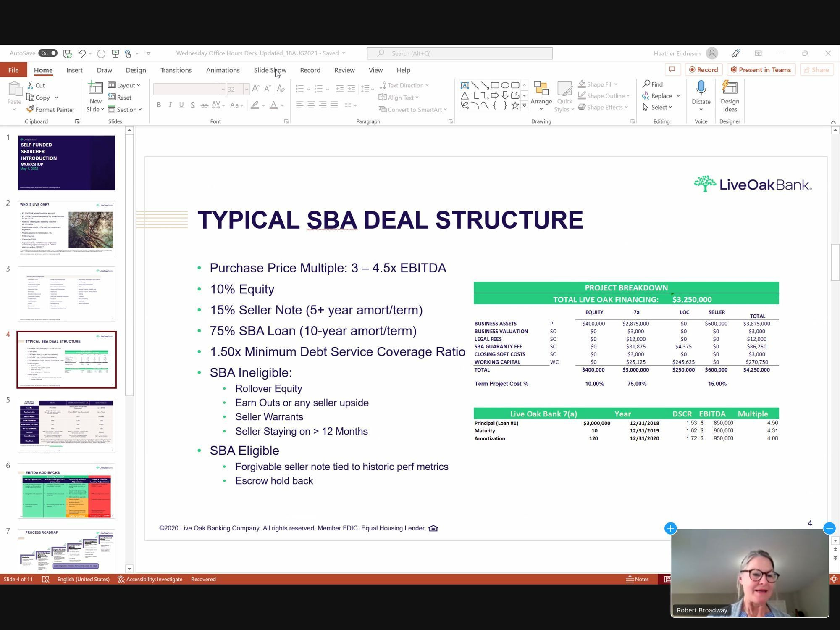The width and height of the screenshot is (840, 630).
Task: Click Decrease List Level icon
Action: [340, 89]
